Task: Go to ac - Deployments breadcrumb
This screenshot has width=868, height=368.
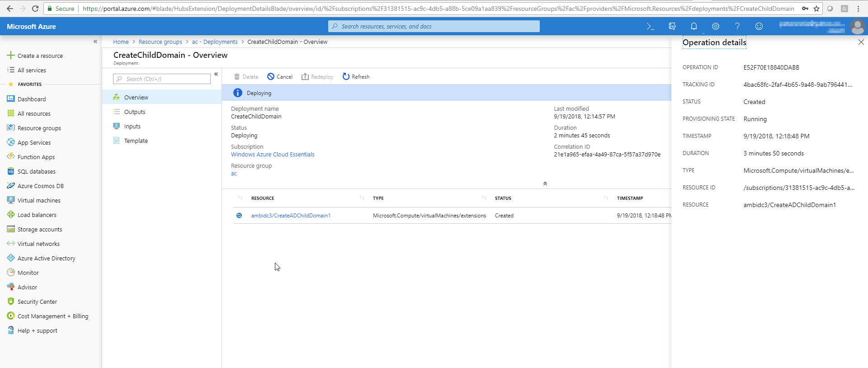Action: pyautogui.click(x=215, y=42)
